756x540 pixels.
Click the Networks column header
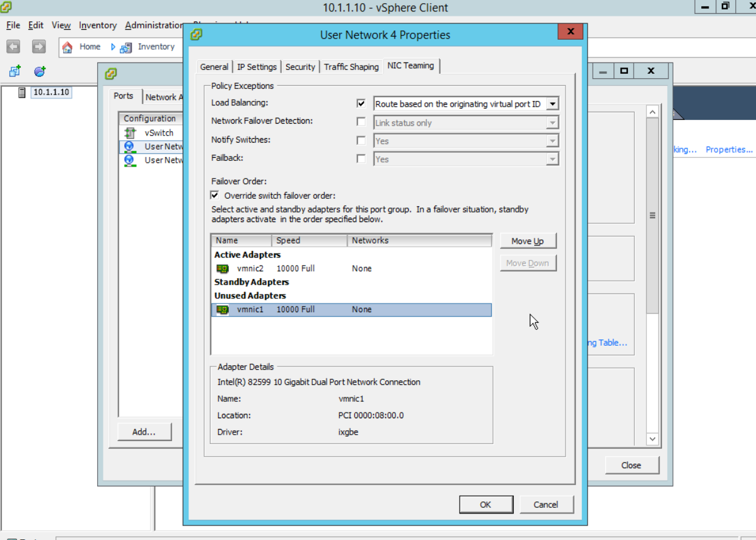click(419, 240)
